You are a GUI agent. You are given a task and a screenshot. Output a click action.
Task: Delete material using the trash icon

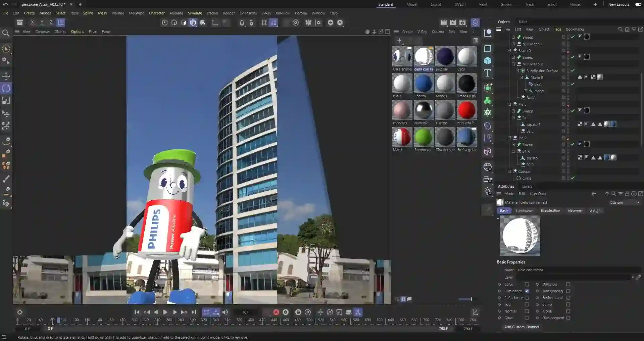coord(476,41)
